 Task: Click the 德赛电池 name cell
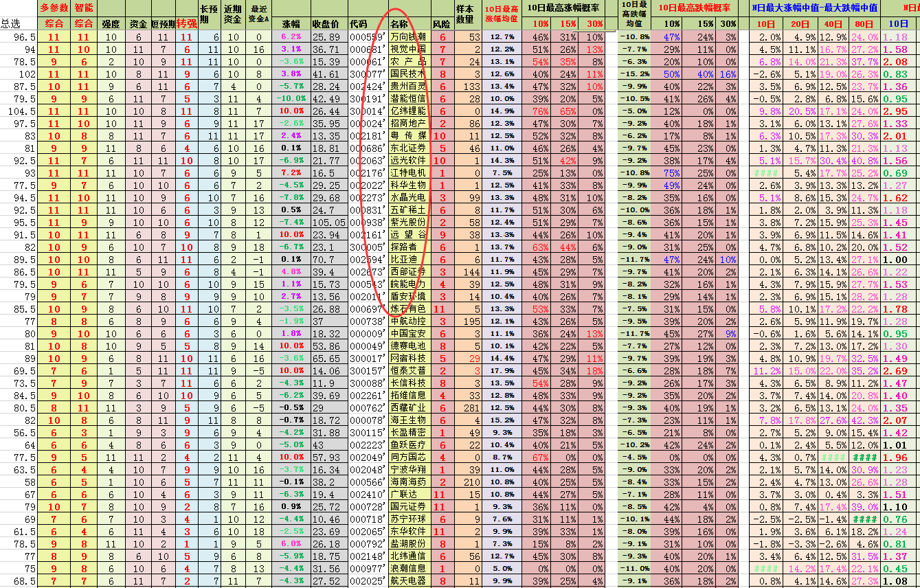pyautogui.click(x=409, y=346)
